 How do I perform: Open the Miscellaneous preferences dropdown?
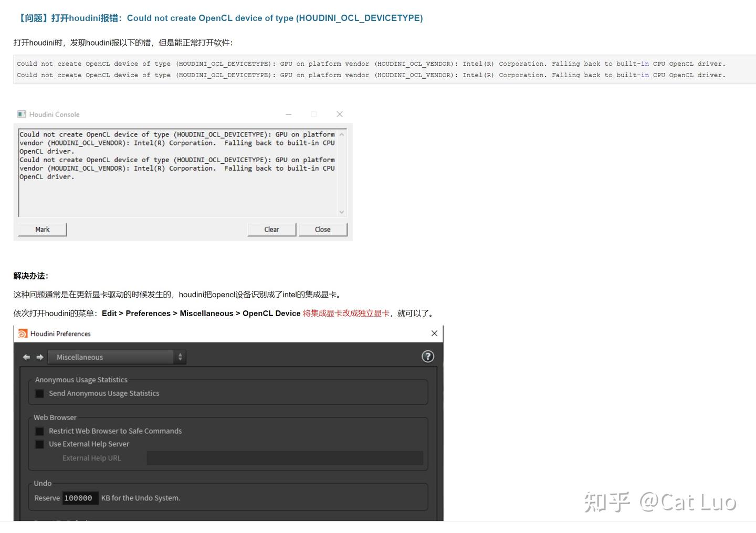click(x=117, y=357)
